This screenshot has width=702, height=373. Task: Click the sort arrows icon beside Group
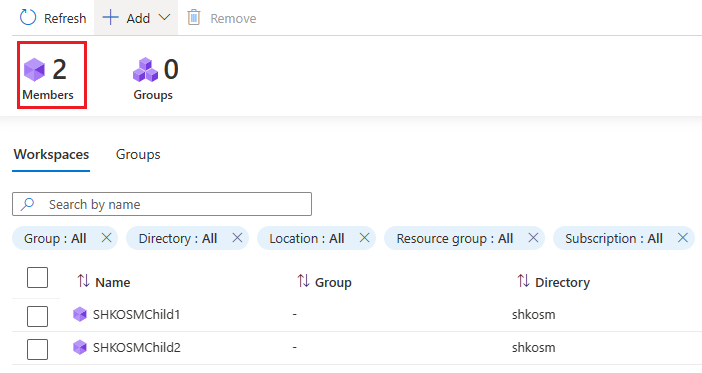pyautogui.click(x=304, y=281)
